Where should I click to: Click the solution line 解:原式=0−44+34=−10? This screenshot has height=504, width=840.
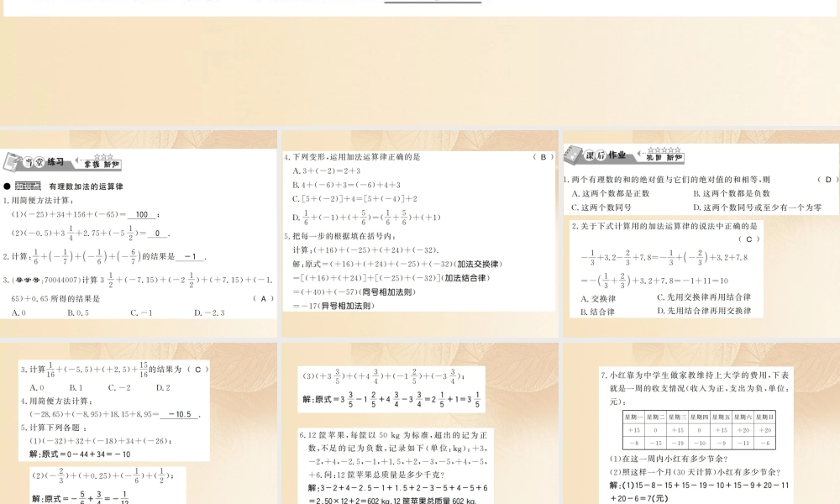coord(81,454)
